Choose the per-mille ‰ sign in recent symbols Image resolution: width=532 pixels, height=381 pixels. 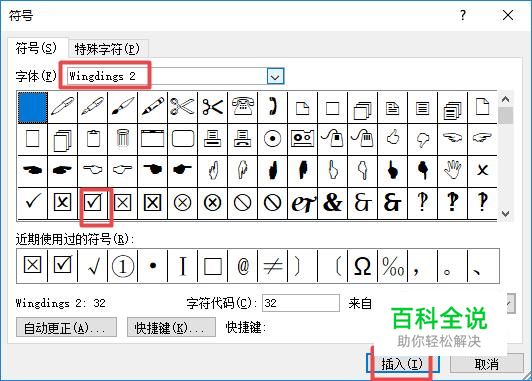393,266
